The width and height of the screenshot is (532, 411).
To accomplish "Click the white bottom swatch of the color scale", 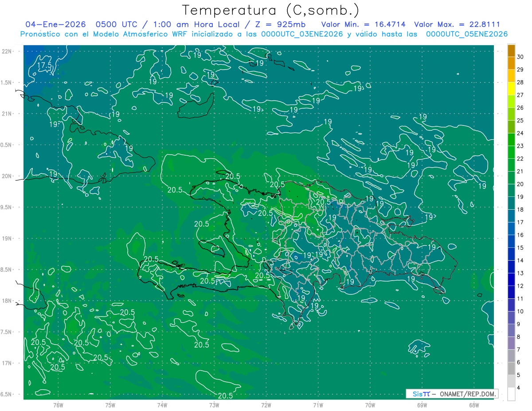I will click(x=511, y=394).
